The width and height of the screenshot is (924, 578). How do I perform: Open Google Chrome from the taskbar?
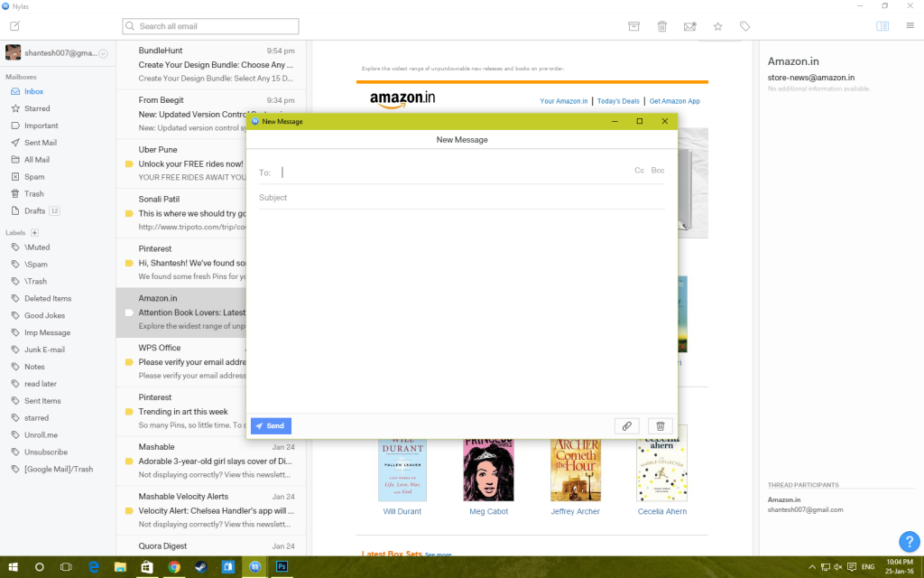point(174,567)
